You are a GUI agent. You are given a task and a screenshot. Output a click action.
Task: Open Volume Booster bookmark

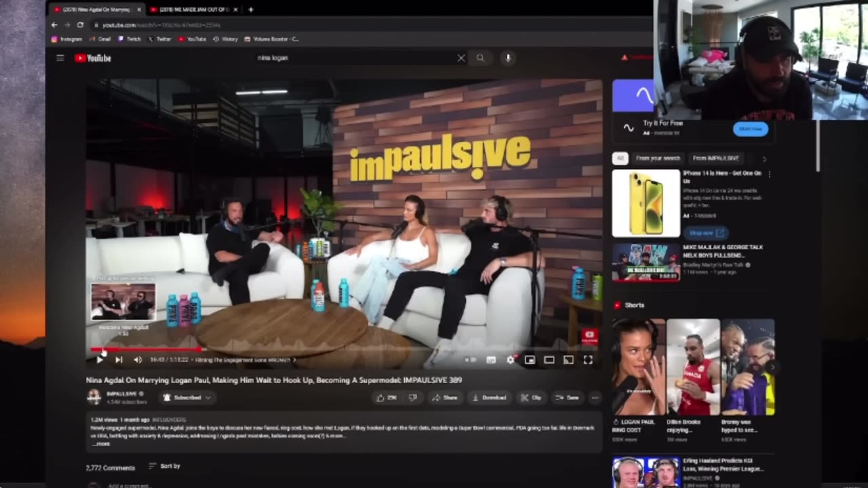[272, 39]
